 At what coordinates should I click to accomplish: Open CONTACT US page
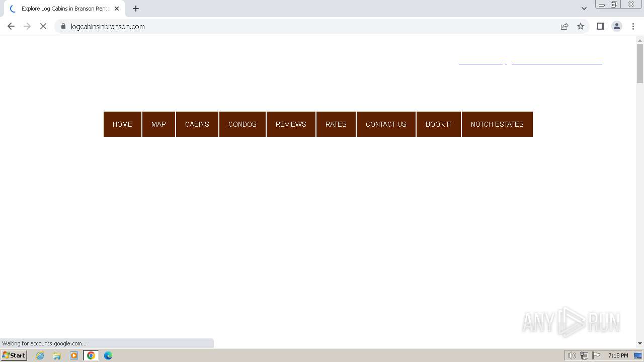[386, 124]
